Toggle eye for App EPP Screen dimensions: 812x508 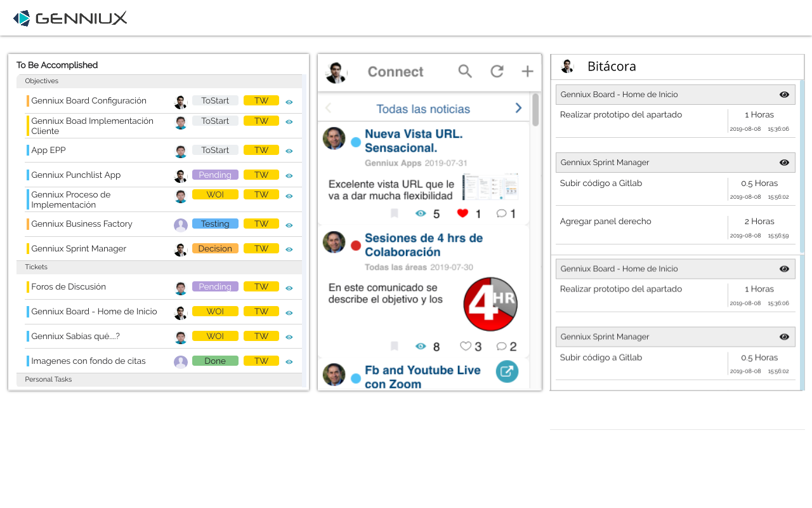289,151
